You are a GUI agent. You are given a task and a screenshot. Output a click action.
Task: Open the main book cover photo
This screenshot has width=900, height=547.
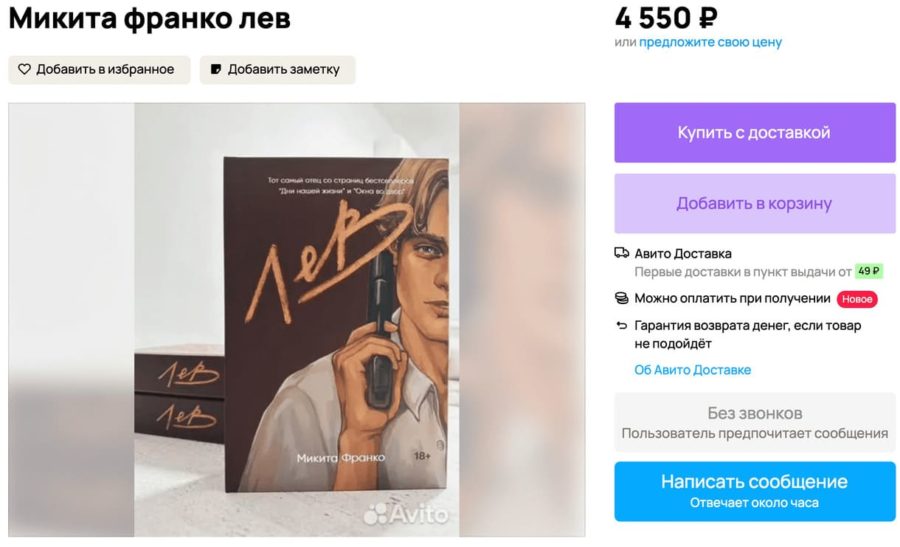pyautogui.click(x=297, y=320)
